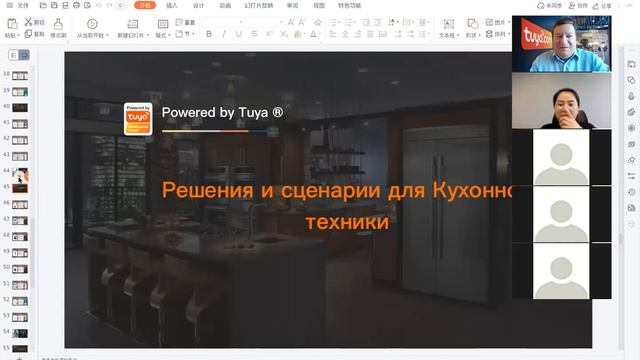Toggle underline formatting

click(x=239, y=34)
